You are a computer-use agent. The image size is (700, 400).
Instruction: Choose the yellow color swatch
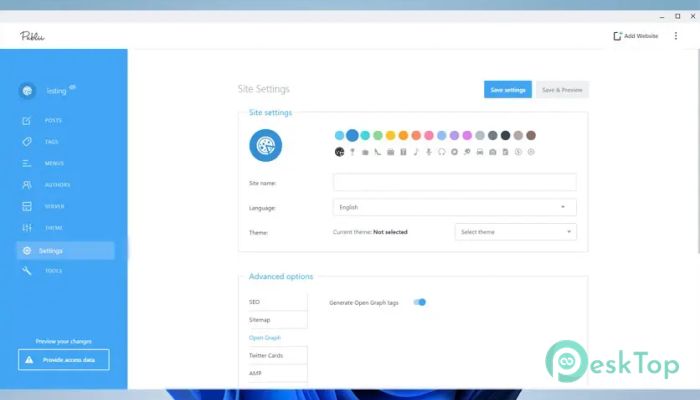(391, 135)
